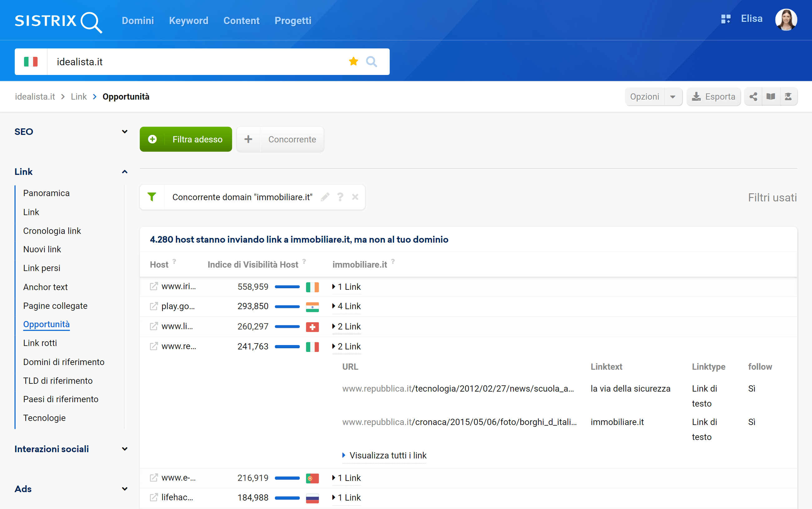
Task: Click the search magnifier icon
Action: [x=371, y=62]
